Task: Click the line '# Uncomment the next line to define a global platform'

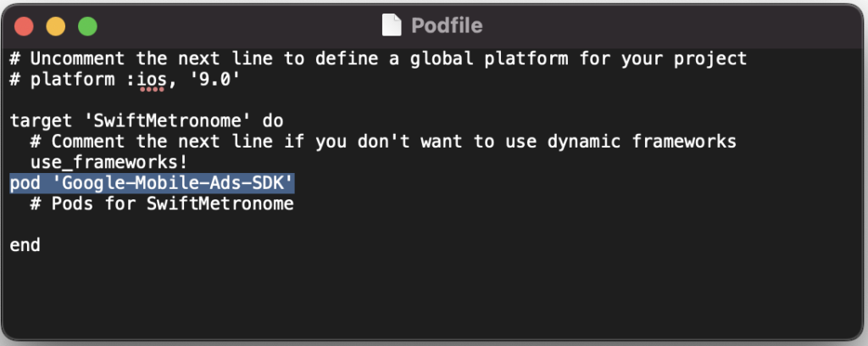Action: point(379,59)
